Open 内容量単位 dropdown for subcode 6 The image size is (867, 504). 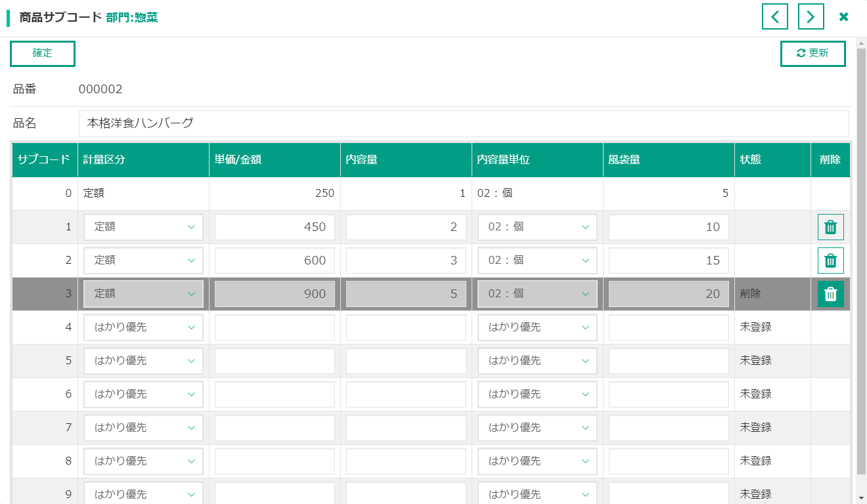(537, 394)
